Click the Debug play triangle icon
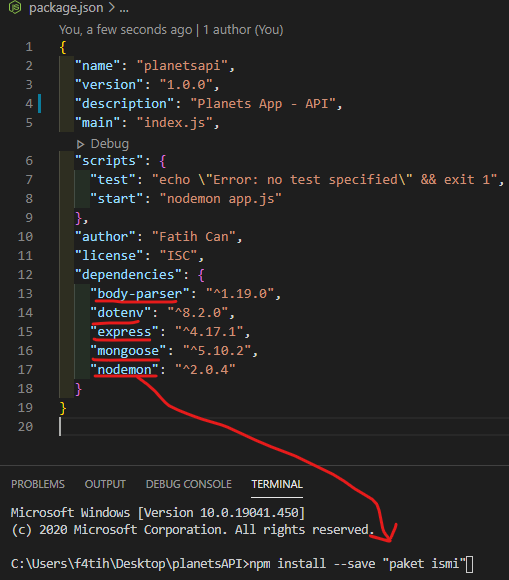 point(80,144)
